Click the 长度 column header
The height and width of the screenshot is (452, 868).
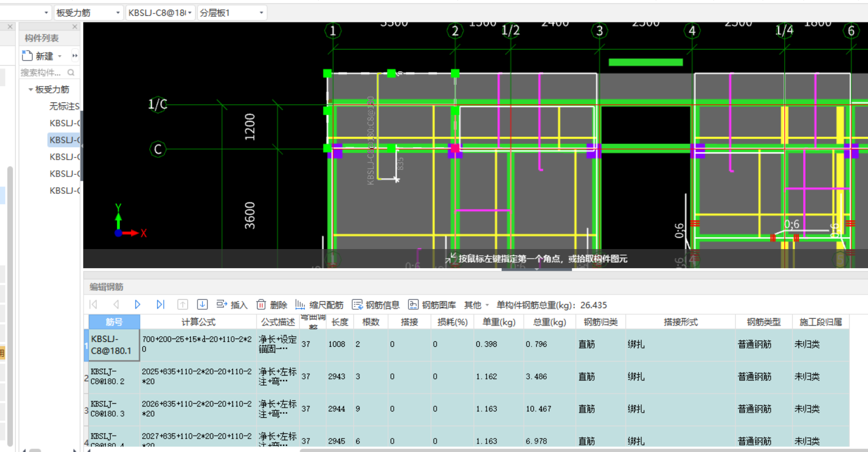coord(340,322)
